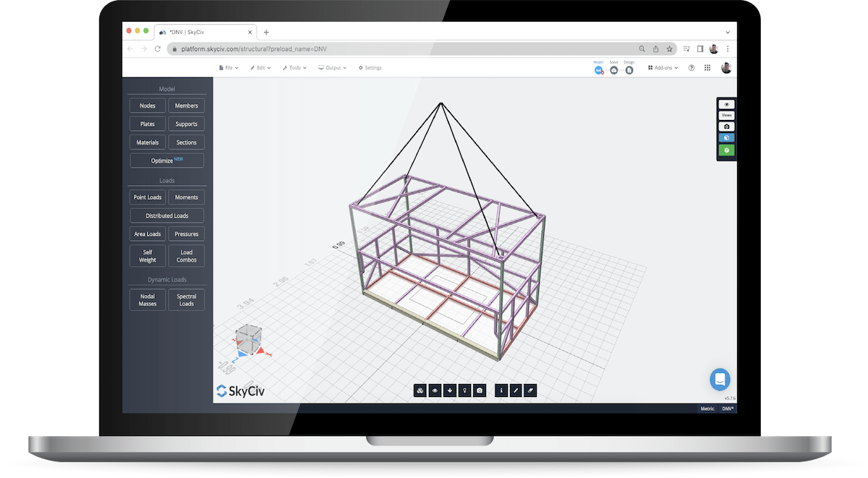Toggle the blue globe icon on the right panel
868x478 pixels.
726,137
